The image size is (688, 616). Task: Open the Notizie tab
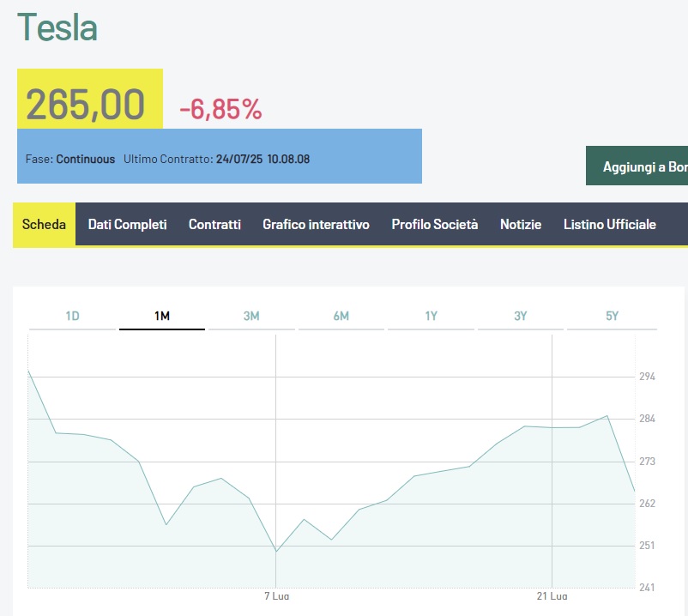click(521, 224)
